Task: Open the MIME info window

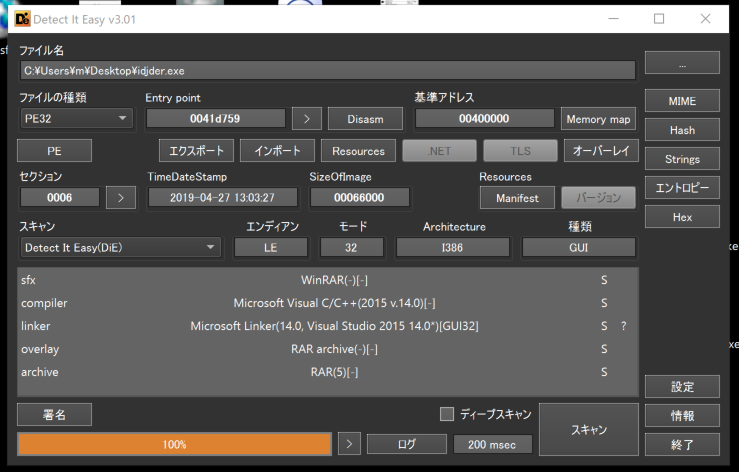Action: click(x=682, y=101)
